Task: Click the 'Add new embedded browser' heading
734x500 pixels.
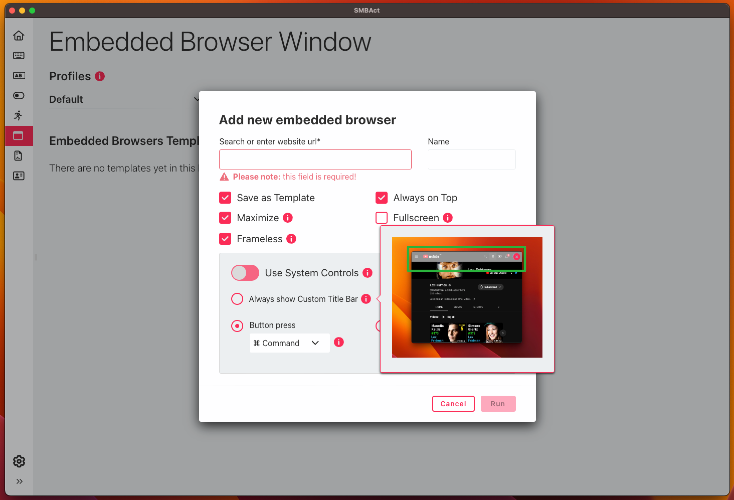Action: 308,120
